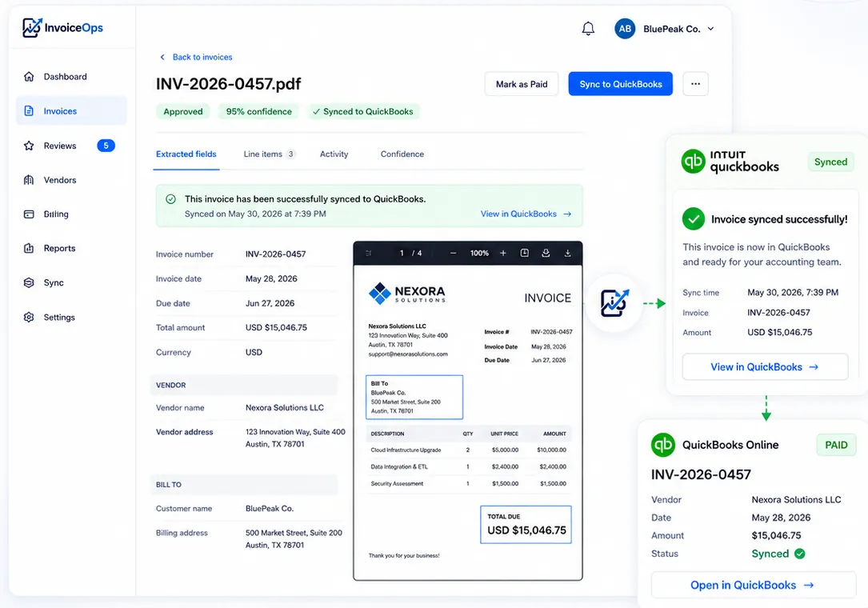
Task: Click the Settings gear icon
Action: click(x=29, y=318)
